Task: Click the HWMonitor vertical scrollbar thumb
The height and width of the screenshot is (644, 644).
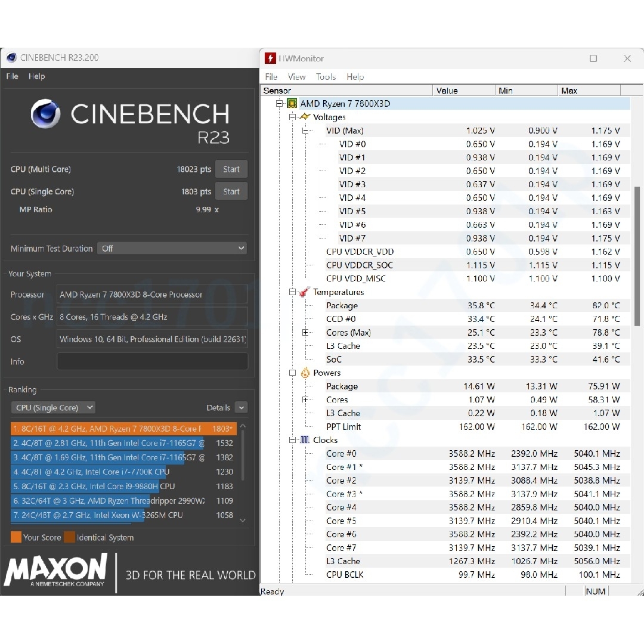Action: pyautogui.click(x=637, y=256)
